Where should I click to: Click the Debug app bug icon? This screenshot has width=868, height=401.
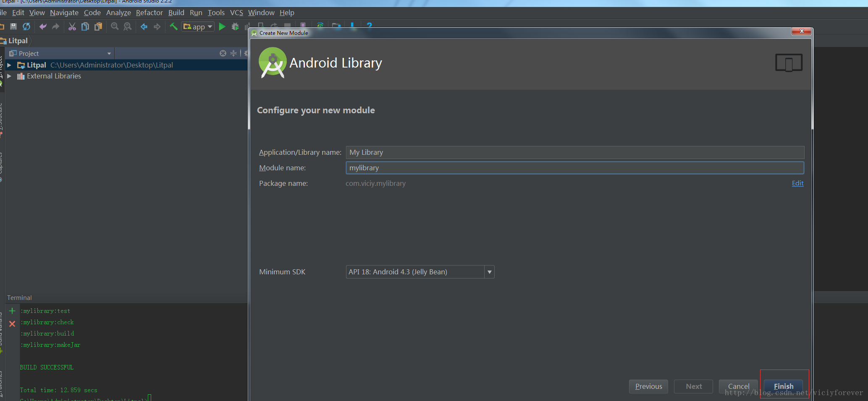235,26
